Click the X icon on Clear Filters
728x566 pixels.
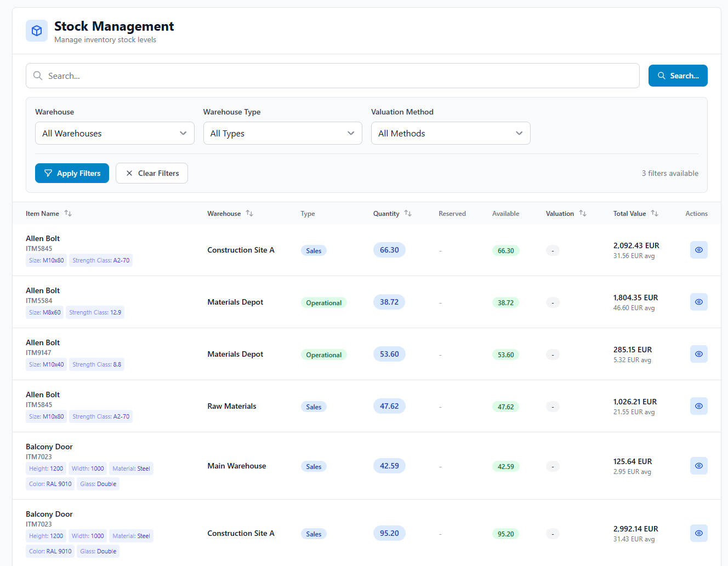click(x=129, y=173)
